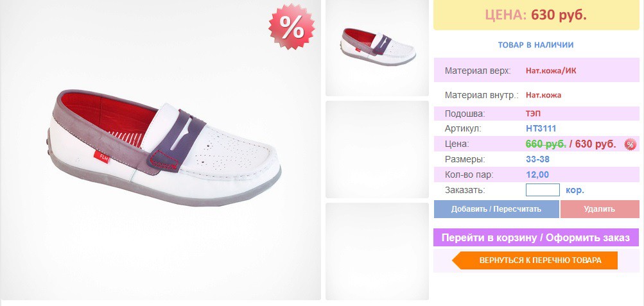Click the Добавить / Пересчитать button
644x306 pixels.
click(x=496, y=208)
